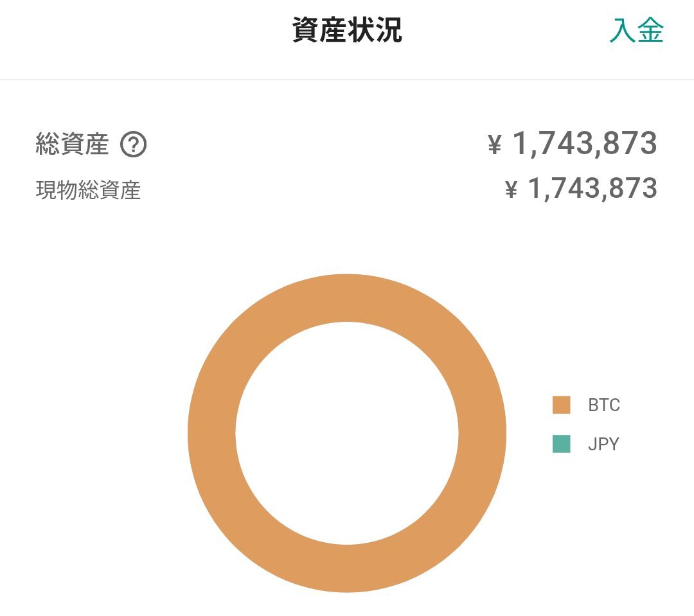Tap the top arc of the donut ring
This screenshot has height=616, width=694.
(347, 298)
